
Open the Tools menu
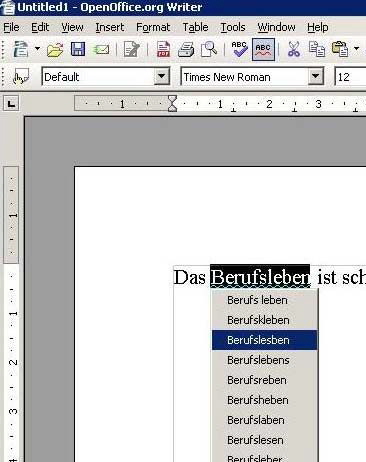[233, 27]
